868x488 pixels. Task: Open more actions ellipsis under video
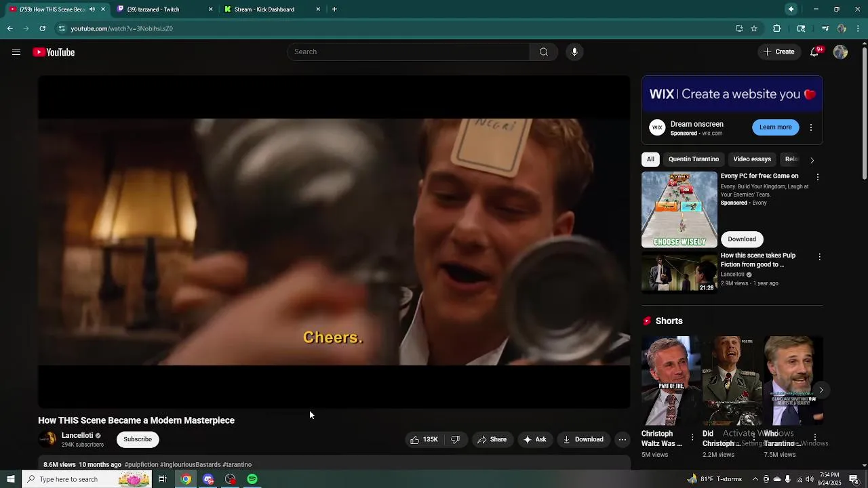point(622,439)
